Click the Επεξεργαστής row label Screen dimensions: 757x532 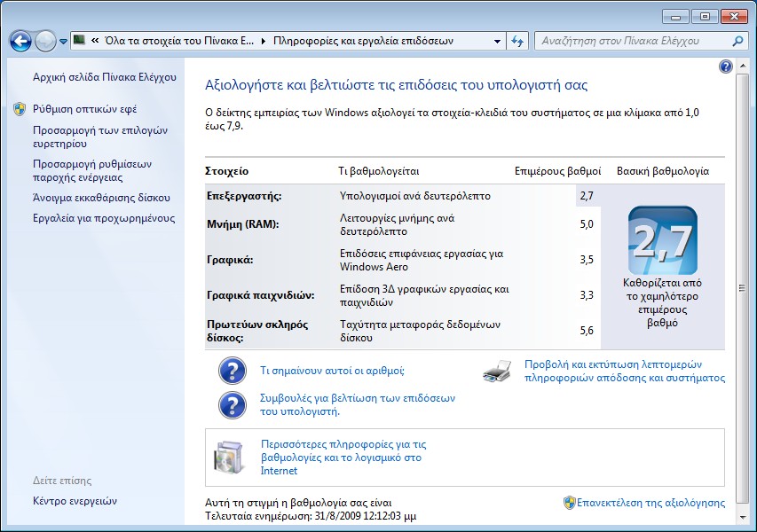pos(244,196)
